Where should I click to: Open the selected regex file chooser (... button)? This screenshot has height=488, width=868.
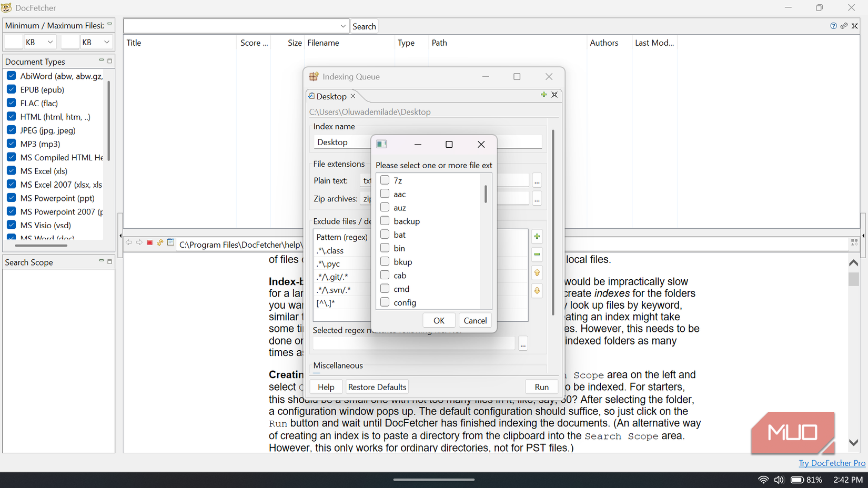tap(523, 344)
